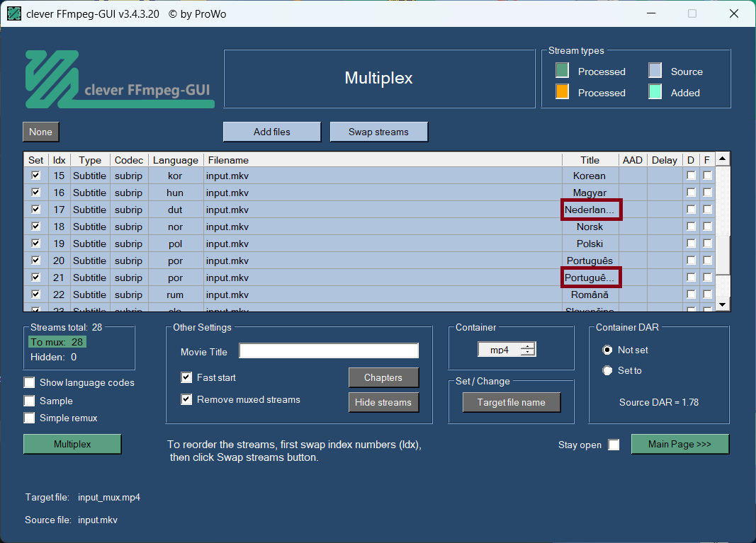Click the app icon in title bar
756x543 pixels.
tap(13, 13)
